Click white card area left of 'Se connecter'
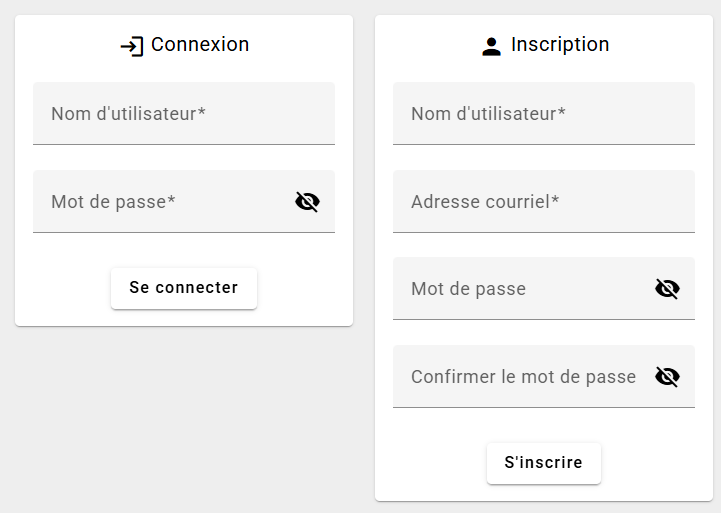The width and height of the screenshot is (721, 513). 64,288
